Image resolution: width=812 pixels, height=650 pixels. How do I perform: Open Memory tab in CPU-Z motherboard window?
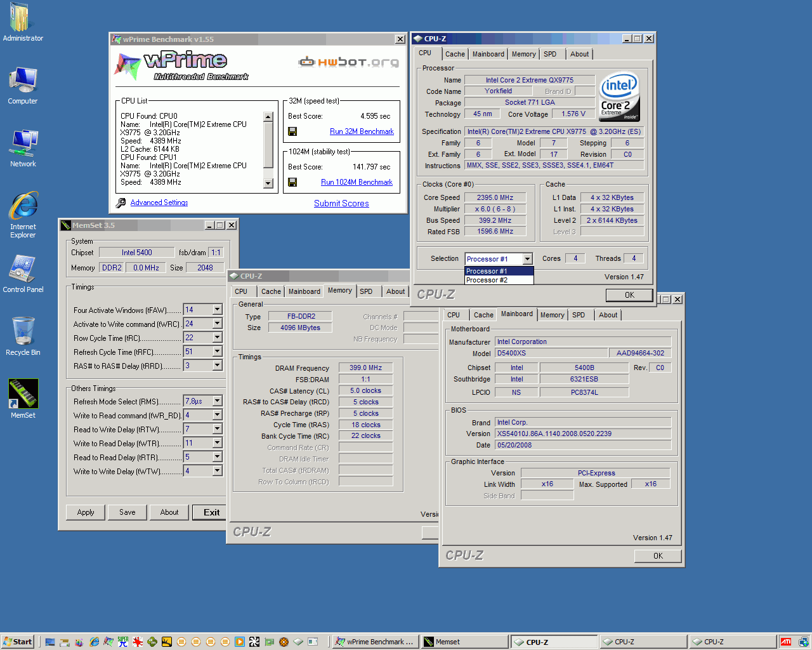553,315
